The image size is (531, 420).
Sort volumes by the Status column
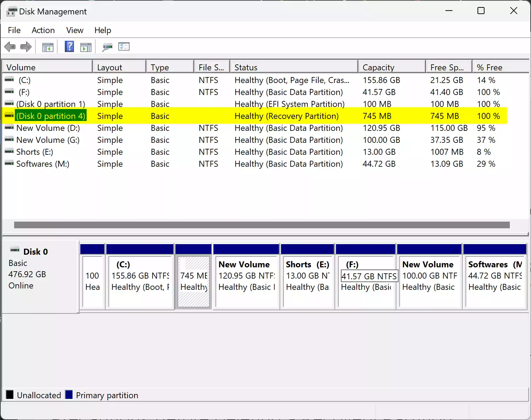[246, 67]
